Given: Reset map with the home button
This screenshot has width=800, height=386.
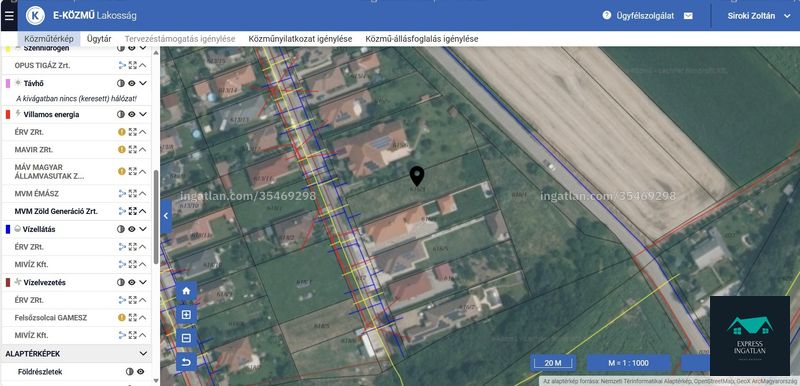Looking at the screenshot, I should coord(186,291).
